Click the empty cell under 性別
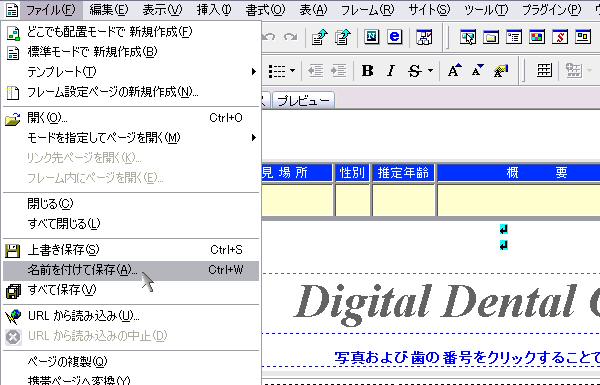The height and width of the screenshot is (385, 600). pyautogui.click(x=352, y=199)
